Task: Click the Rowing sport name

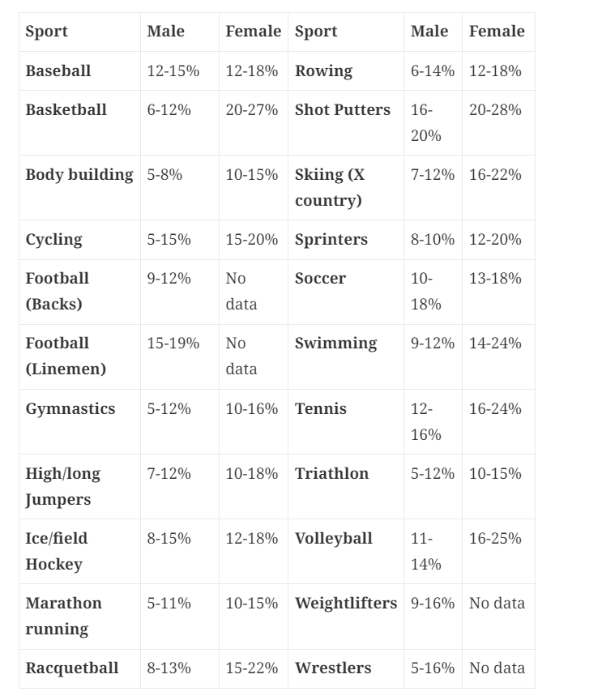Action: pyautogui.click(x=323, y=70)
